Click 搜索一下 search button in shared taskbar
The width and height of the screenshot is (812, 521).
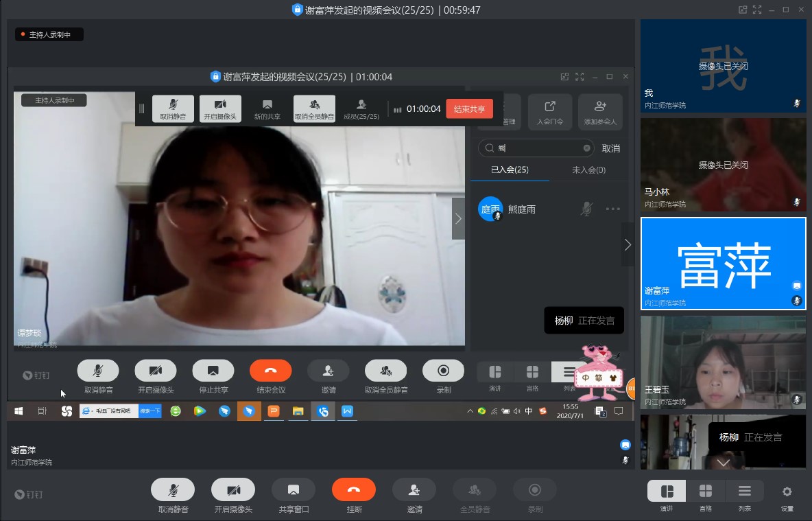150,411
